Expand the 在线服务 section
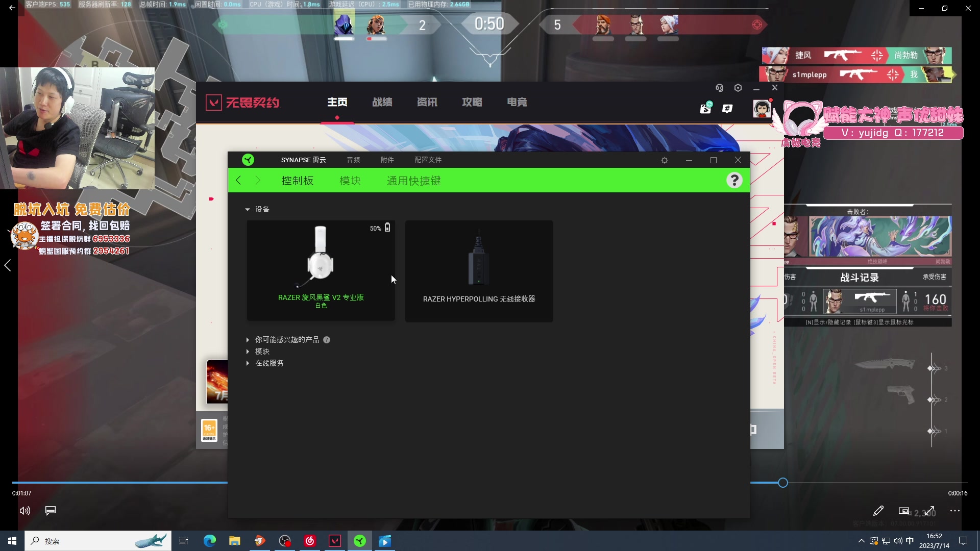 (248, 363)
